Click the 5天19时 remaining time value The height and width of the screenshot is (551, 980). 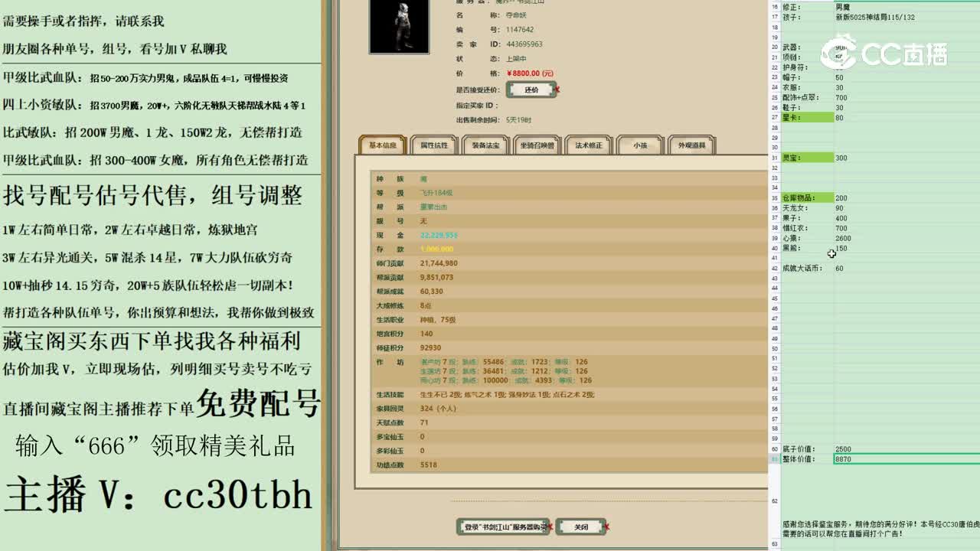[518, 120]
